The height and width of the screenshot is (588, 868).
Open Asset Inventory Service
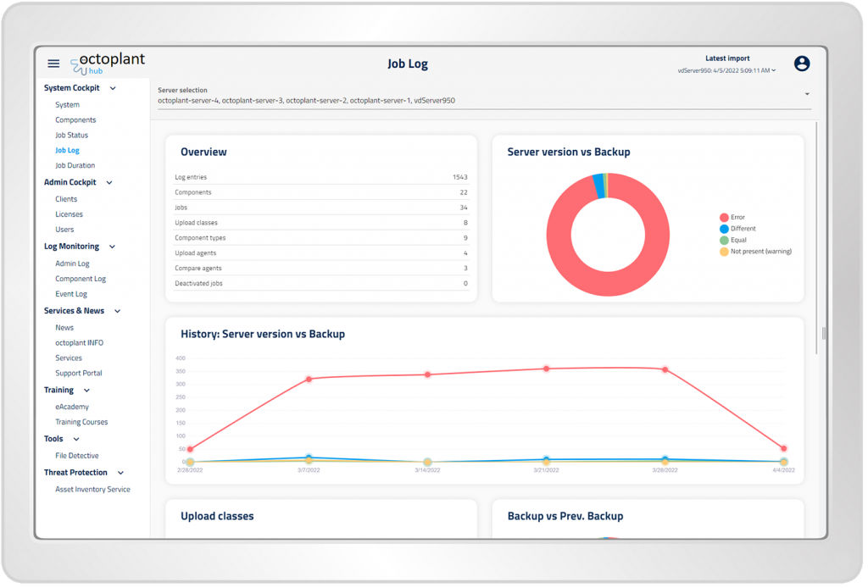coord(93,489)
